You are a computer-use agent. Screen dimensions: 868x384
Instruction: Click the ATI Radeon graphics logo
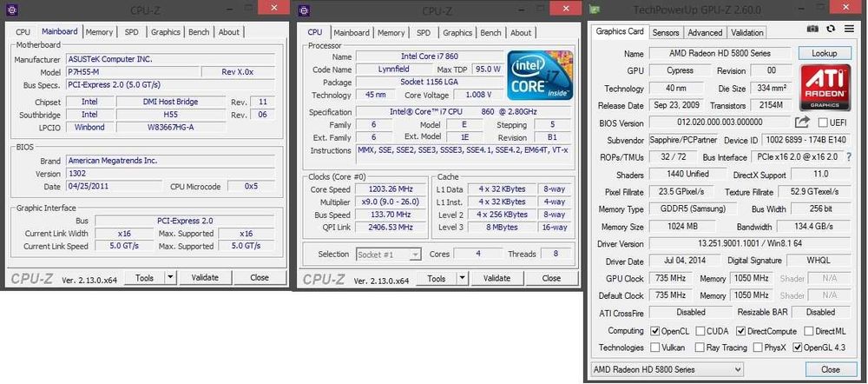tap(825, 88)
